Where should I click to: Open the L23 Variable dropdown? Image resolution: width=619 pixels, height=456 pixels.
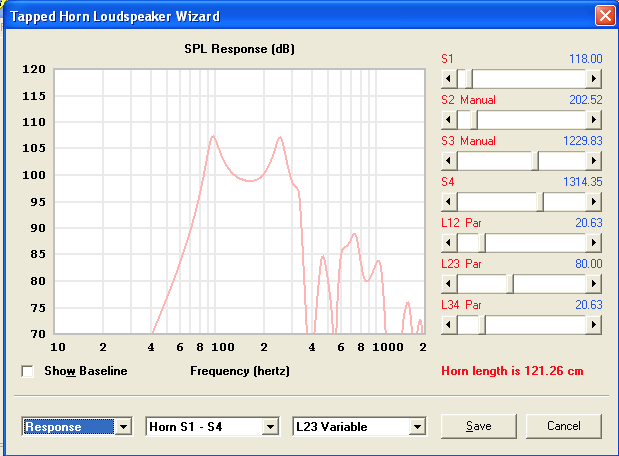(417, 427)
